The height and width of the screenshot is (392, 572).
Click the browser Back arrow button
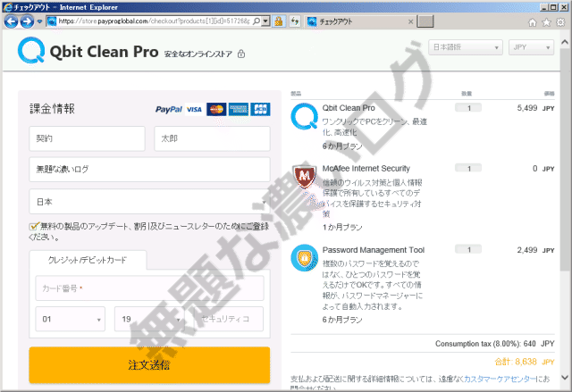[11, 21]
